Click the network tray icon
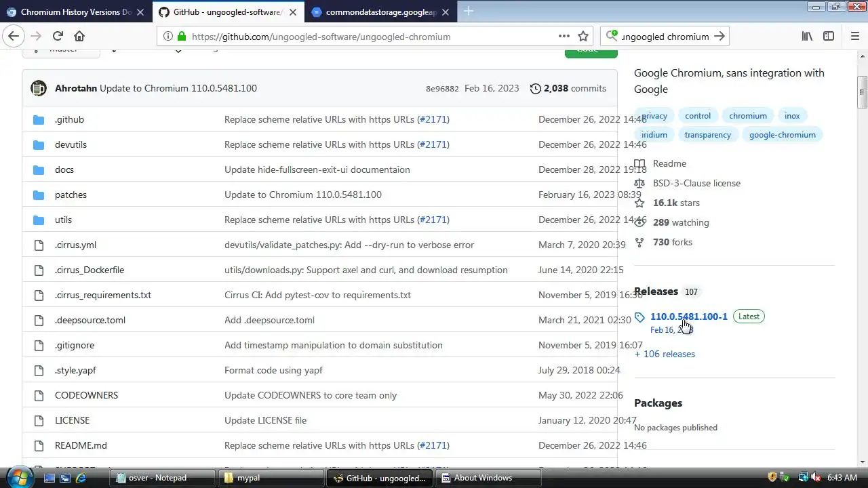The width and height of the screenshot is (868, 488). pos(803,478)
